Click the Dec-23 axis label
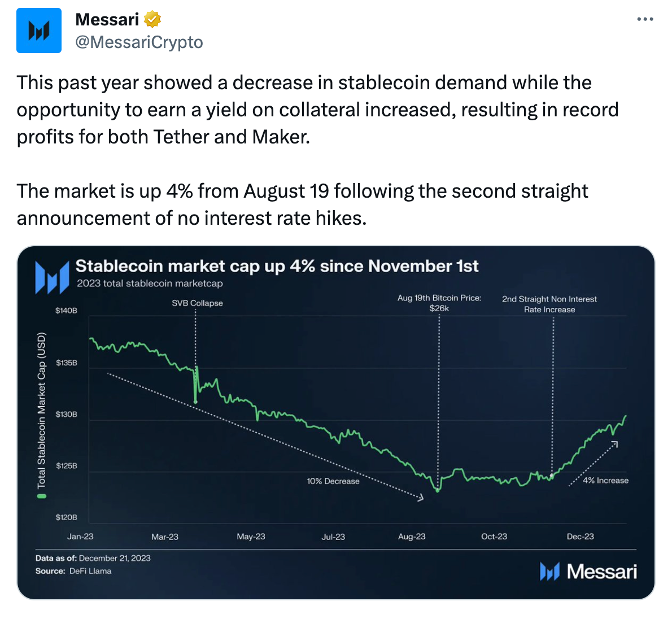The width and height of the screenshot is (672, 619). [581, 537]
